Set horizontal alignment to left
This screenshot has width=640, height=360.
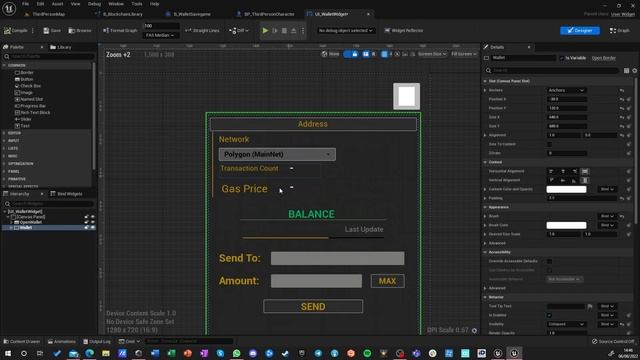[x=552, y=171]
